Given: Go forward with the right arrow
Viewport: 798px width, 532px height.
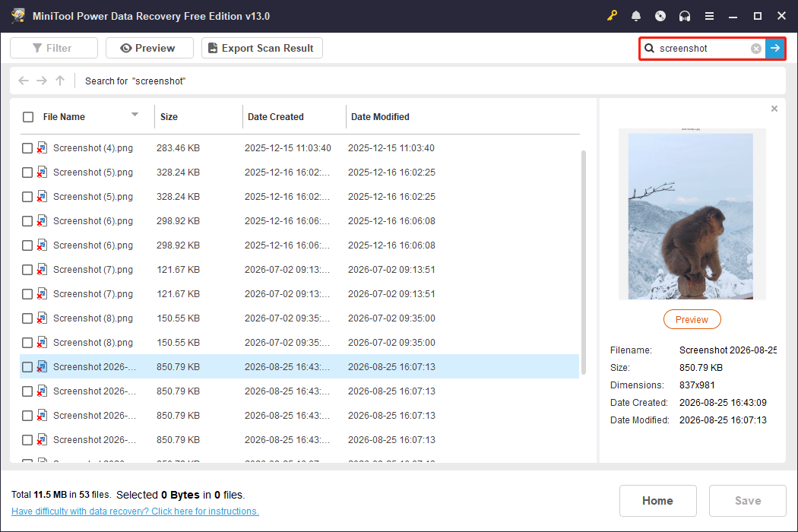Looking at the screenshot, I should [x=42, y=81].
